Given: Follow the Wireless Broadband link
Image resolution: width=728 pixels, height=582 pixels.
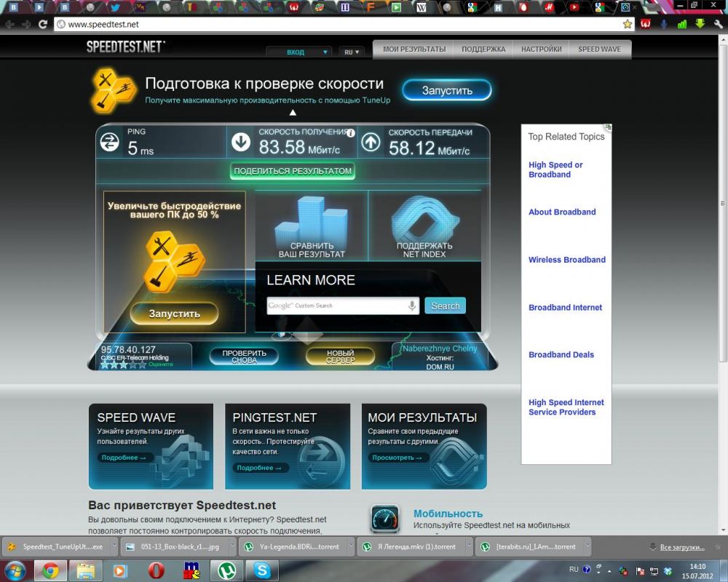Looking at the screenshot, I should click(567, 260).
